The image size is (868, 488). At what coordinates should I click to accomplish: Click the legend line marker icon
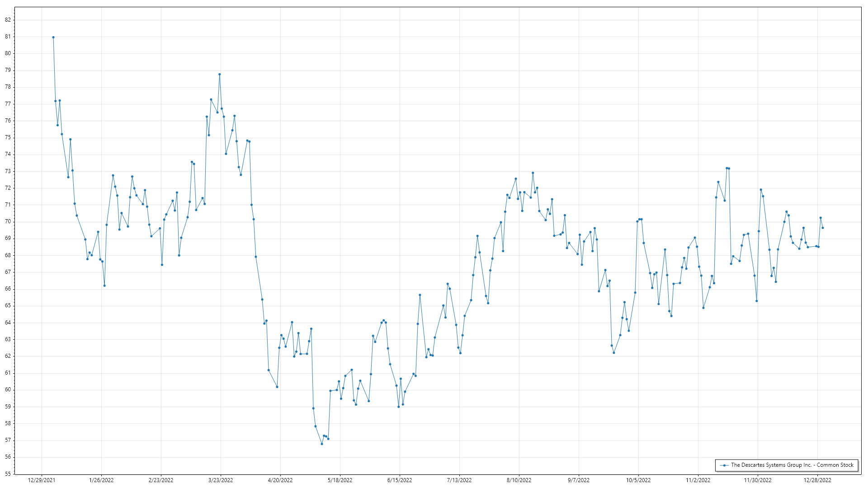pos(724,465)
